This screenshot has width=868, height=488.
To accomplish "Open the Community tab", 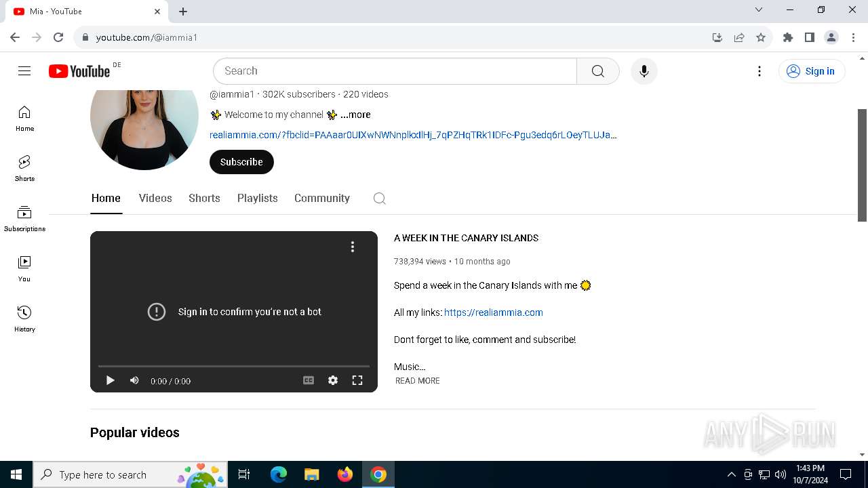I will (322, 198).
